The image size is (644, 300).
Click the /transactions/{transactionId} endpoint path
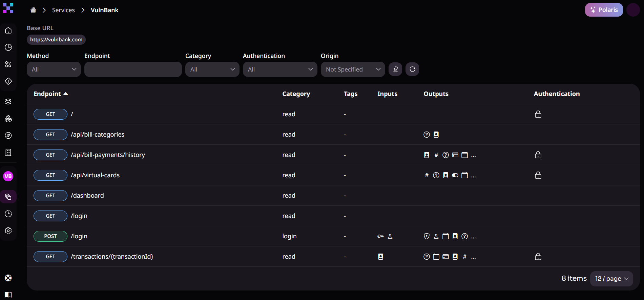tap(112, 257)
